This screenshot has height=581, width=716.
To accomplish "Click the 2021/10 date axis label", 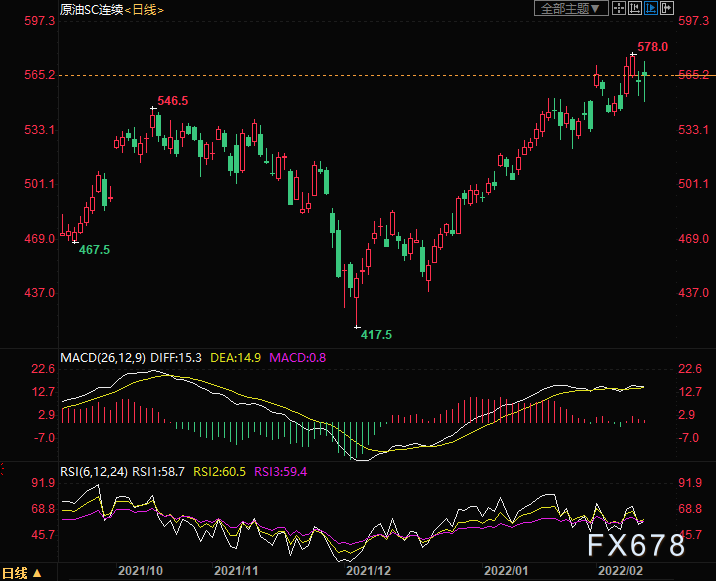I will click(140, 570).
